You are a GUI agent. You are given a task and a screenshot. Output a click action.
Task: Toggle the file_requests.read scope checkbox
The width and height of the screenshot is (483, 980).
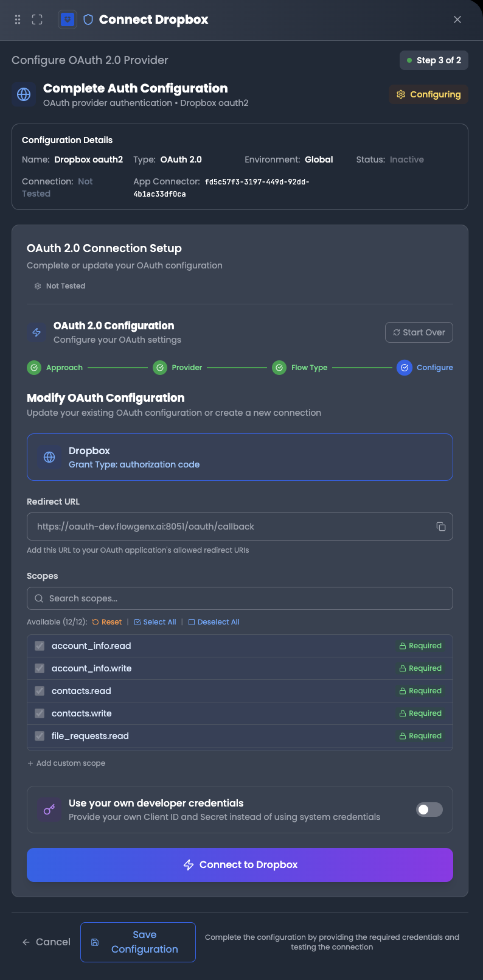pyautogui.click(x=40, y=736)
